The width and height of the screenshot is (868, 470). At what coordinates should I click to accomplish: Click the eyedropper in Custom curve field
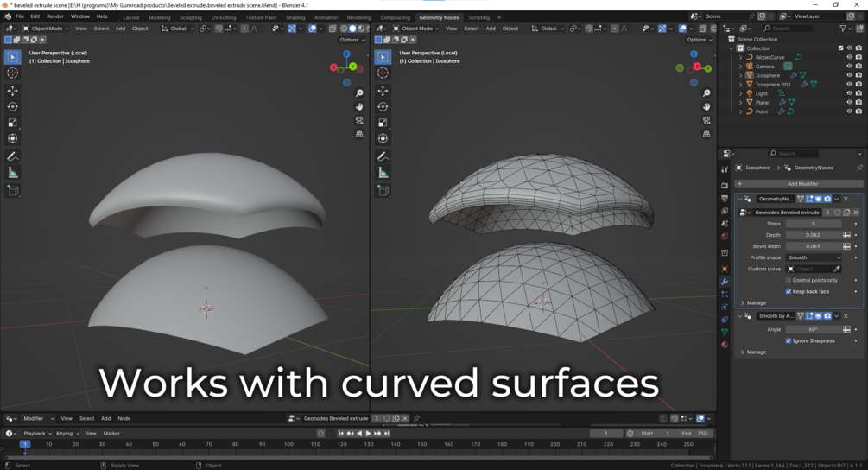(837, 269)
